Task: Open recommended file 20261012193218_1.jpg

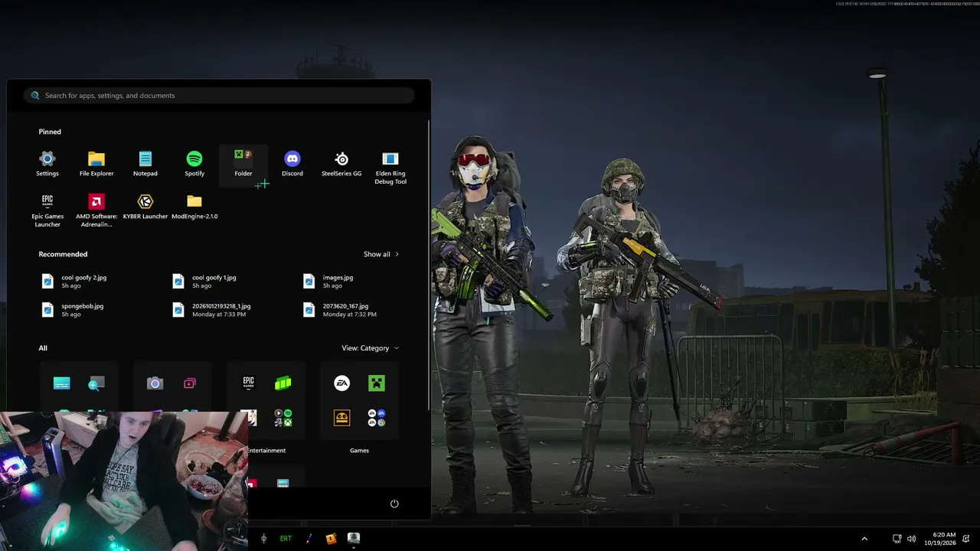Action: click(x=212, y=310)
